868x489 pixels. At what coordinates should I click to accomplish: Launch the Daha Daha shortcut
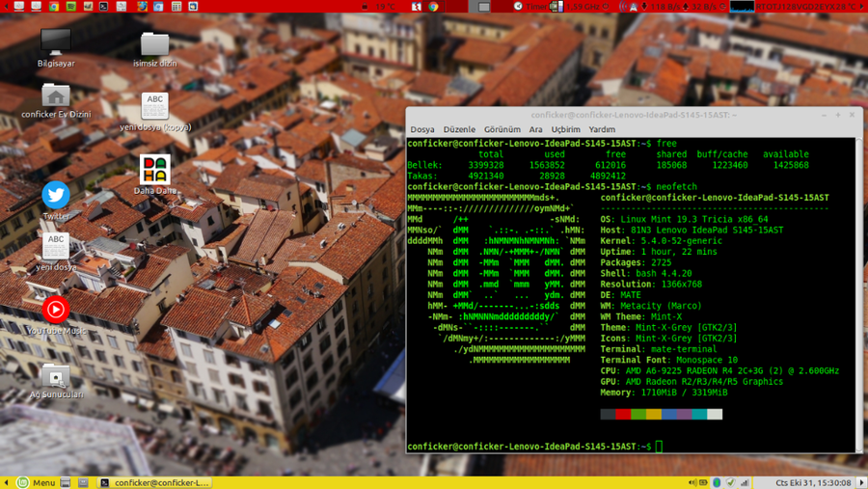[155, 174]
